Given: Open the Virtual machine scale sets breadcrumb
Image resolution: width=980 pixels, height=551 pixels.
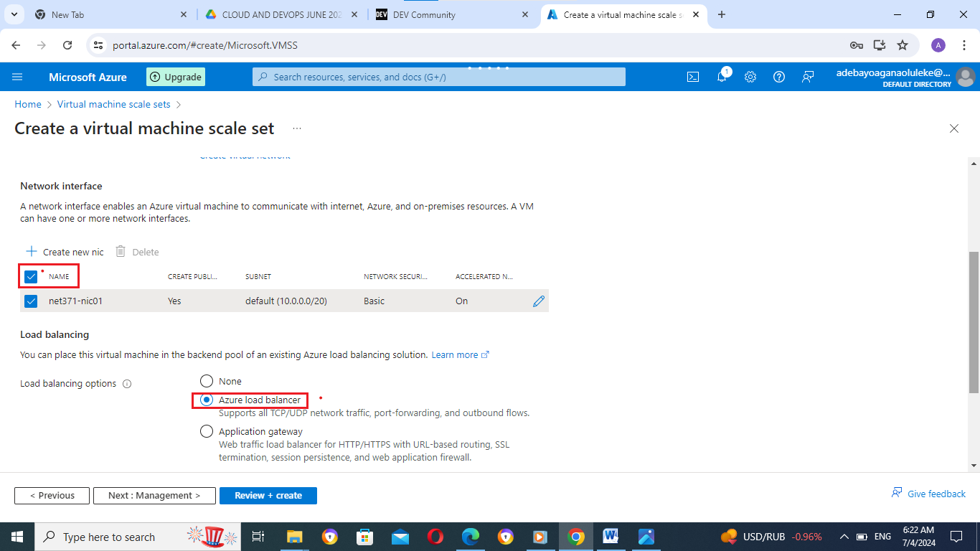Looking at the screenshot, I should pos(114,104).
